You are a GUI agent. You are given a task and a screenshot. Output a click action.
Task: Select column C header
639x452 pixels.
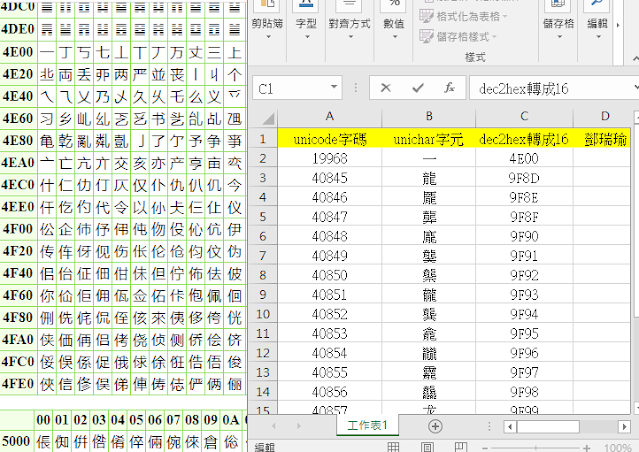tap(524, 117)
